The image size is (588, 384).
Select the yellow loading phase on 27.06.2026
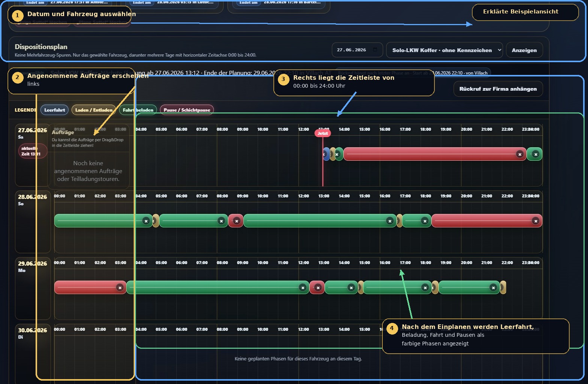coord(333,154)
